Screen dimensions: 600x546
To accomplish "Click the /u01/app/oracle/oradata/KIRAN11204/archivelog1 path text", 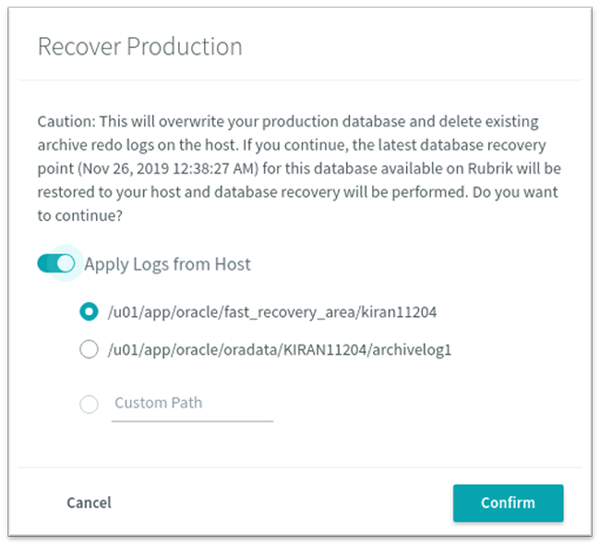I will point(279,350).
